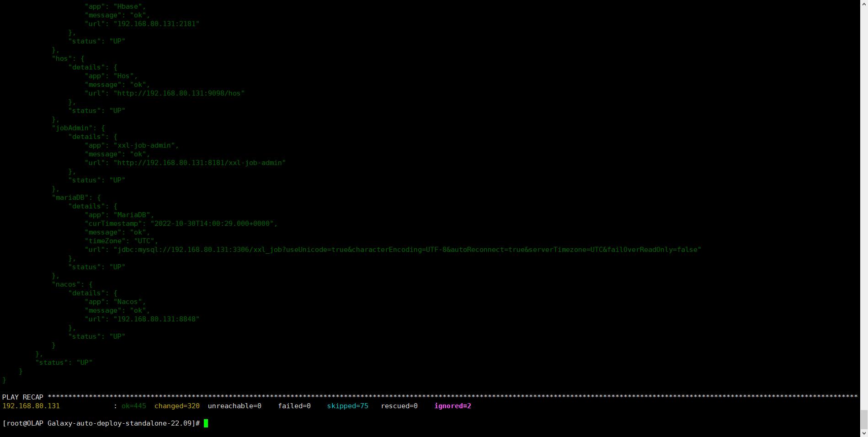Click the vertical scrollbar thumb
The width and height of the screenshot is (868, 437).
864,419
